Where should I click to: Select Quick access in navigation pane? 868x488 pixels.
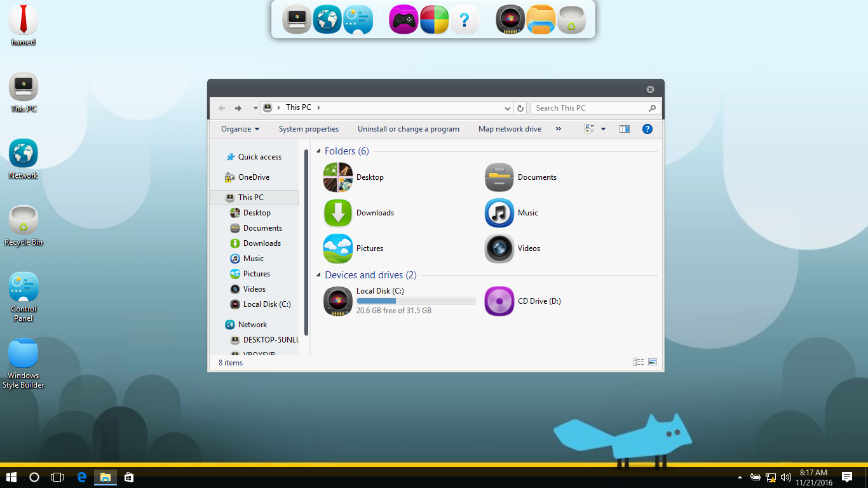[x=259, y=157]
